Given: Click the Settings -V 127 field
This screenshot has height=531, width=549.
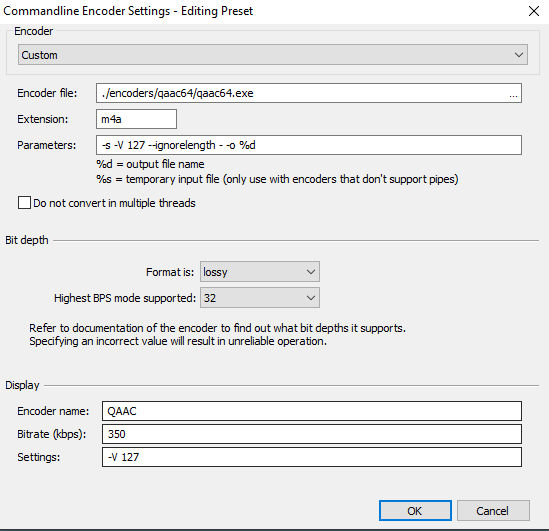Looking at the screenshot, I should pyautogui.click(x=312, y=457).
